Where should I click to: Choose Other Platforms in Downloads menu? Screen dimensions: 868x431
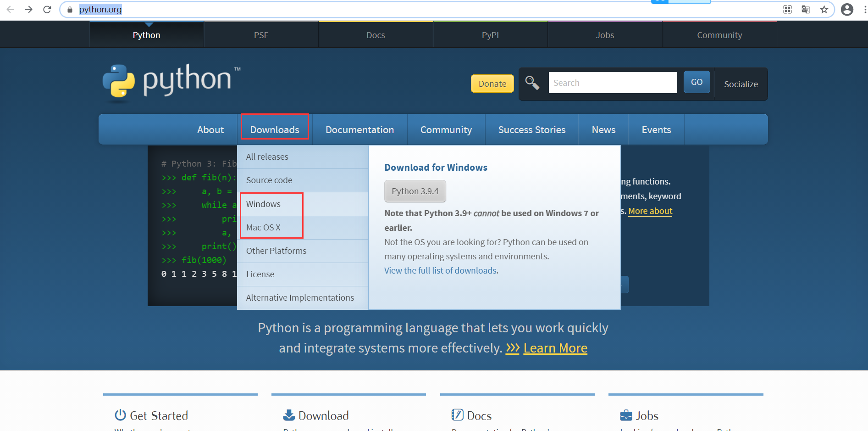coord(303,251)
